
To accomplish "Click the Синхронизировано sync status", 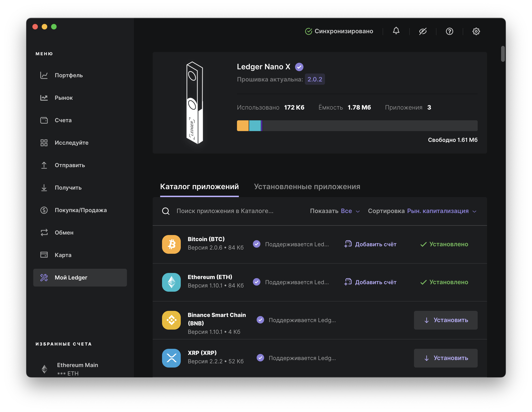I will [339, 31].
